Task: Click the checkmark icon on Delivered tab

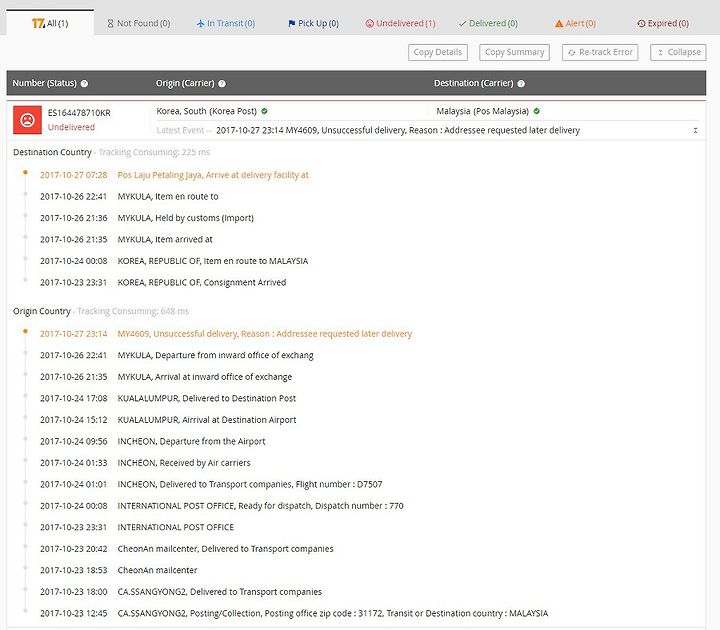Action: tap(462, 23)
